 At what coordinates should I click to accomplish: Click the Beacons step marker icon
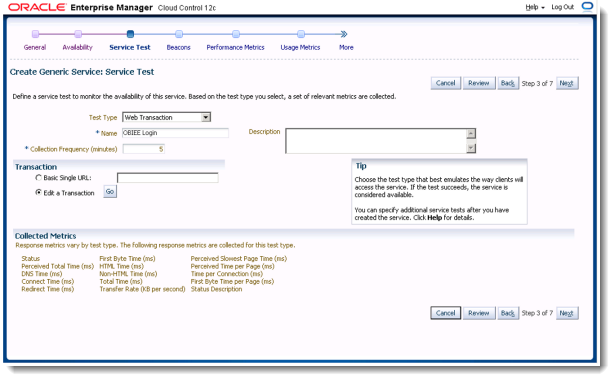click(179, 34)
